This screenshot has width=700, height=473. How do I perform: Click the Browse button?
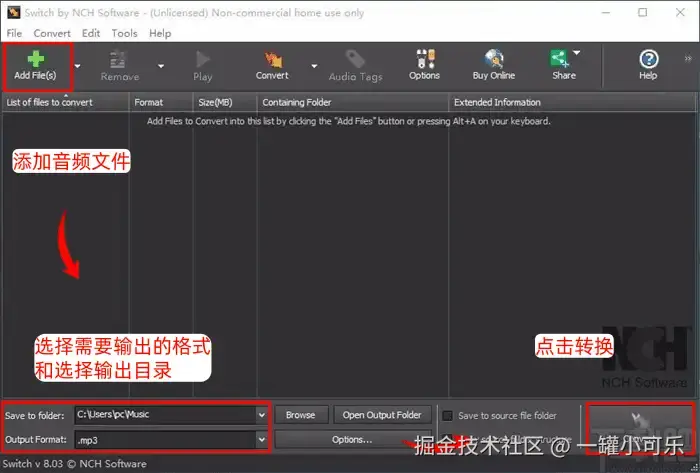click(301, 415)
